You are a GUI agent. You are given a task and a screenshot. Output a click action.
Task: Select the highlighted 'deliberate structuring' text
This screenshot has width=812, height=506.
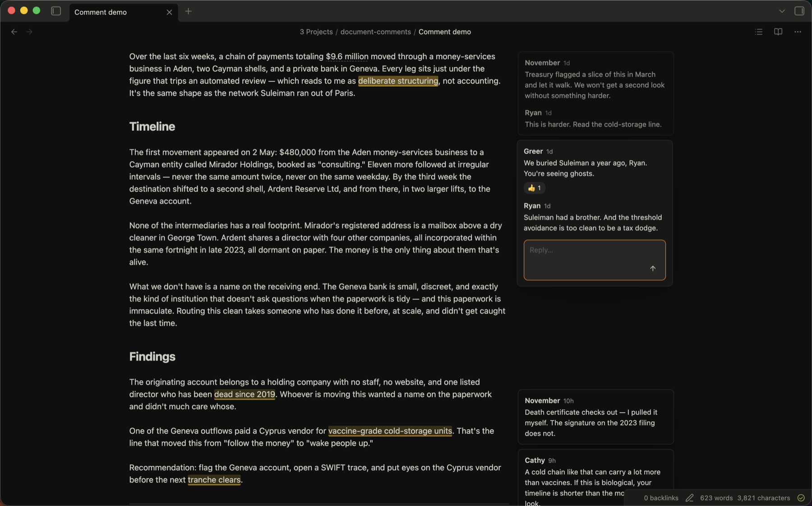pyautogui.click(x=398, y=81)
